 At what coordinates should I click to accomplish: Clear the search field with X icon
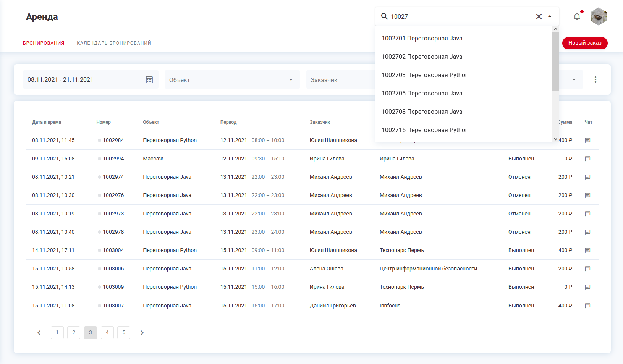pos(539,16)
